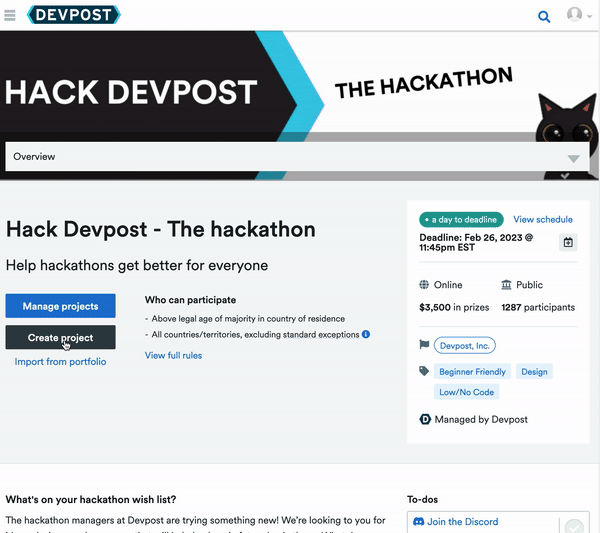
Task: Click What's on your hackathon wish list? heading
Action: (x=91, y=499)
